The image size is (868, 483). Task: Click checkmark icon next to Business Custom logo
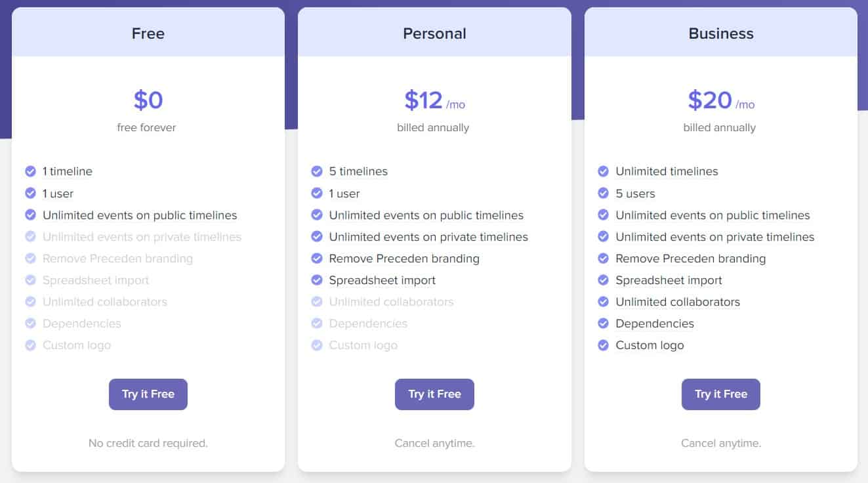pyautogui.click(x=603, y=345)
